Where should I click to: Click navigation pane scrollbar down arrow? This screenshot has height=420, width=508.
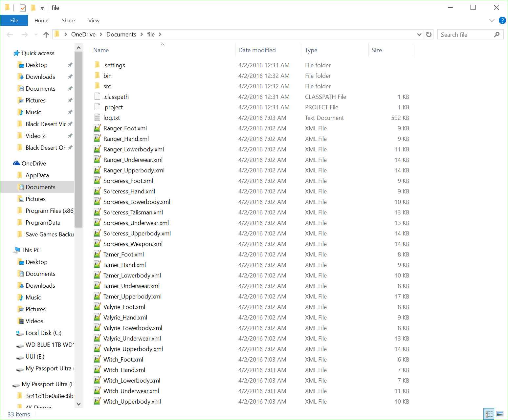78,404
